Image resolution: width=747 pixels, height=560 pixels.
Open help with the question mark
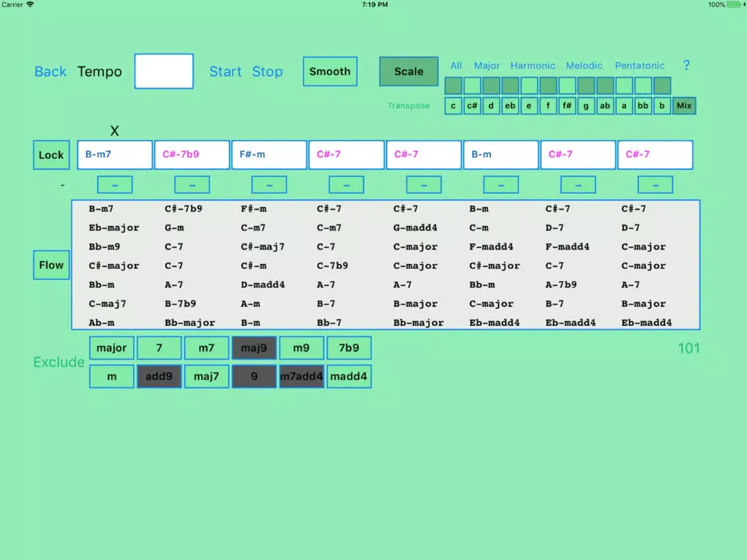686,65
